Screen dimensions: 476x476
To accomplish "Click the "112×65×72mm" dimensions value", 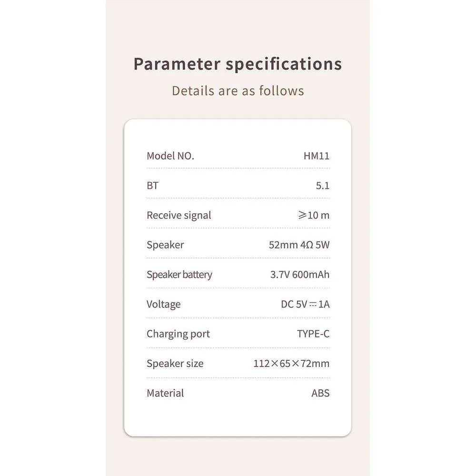I will point(291,364).
